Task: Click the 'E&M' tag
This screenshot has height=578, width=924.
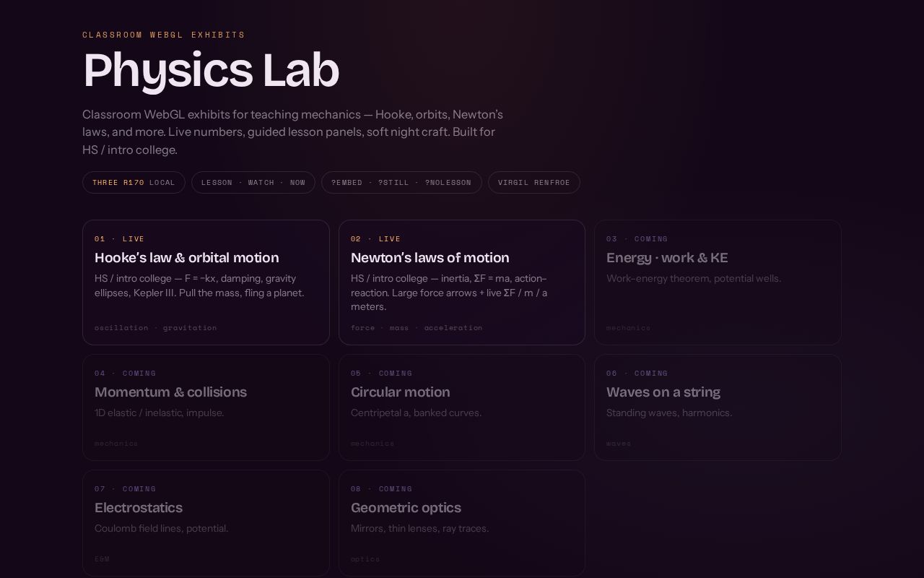Action: (103, 559)
